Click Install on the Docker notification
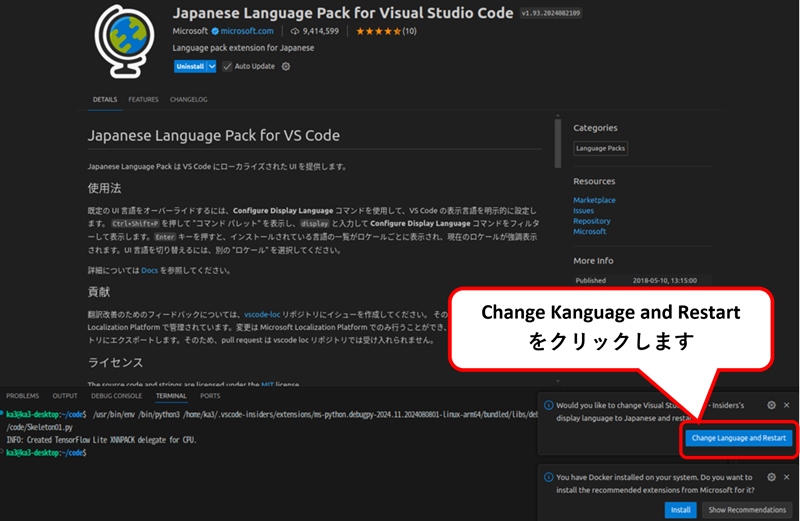This screenshot has width=800, height=521. point(680,510)
